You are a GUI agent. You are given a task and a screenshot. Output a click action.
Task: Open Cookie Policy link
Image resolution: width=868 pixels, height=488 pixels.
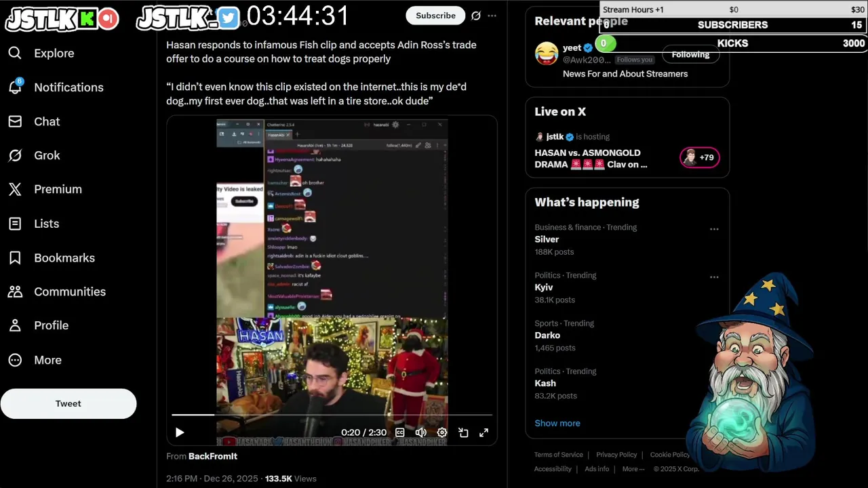(x=670, y=455)
